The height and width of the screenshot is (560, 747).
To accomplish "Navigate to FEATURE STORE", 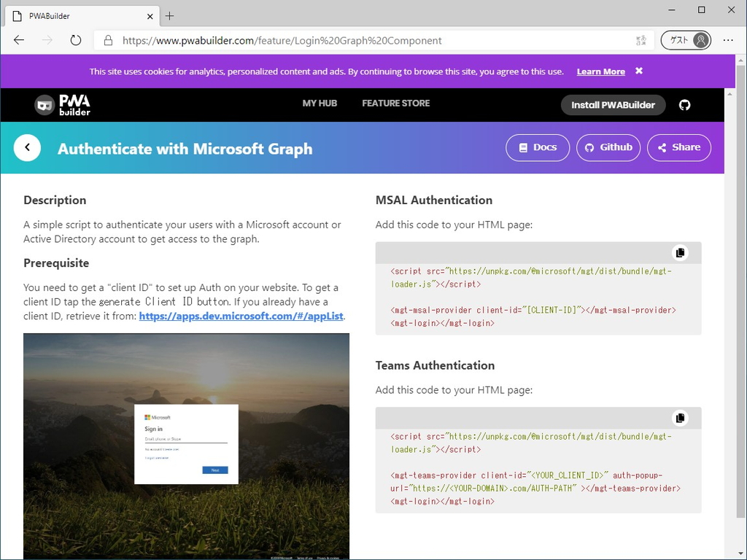I will coord(395,104).
